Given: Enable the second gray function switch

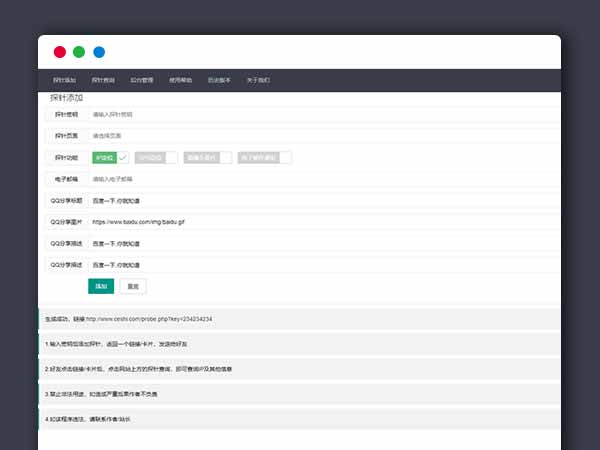Looking at the screenshot, I should (x=157, y=157).
